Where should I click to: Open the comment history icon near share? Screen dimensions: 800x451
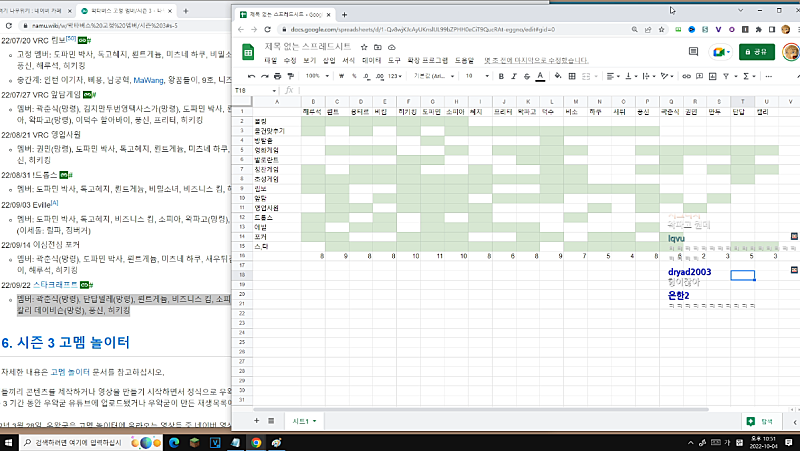pyautogui.click(x=693, y=52)
